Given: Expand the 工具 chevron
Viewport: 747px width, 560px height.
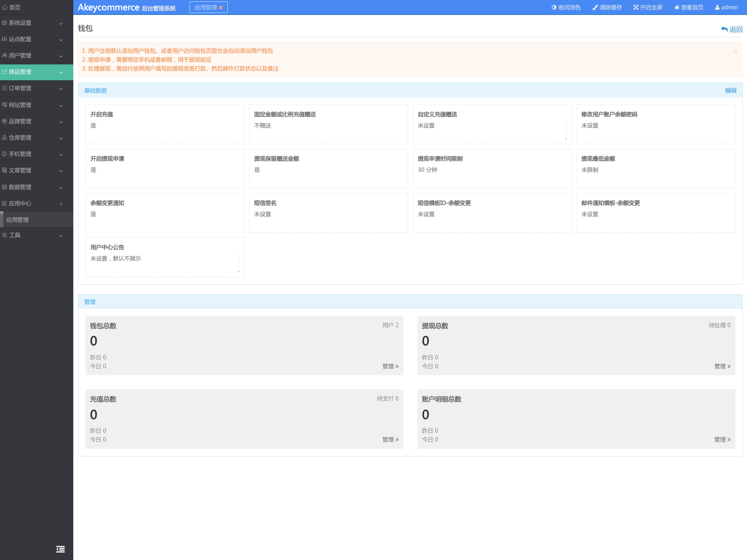Looking at the screenshot, I should [61, 236].
